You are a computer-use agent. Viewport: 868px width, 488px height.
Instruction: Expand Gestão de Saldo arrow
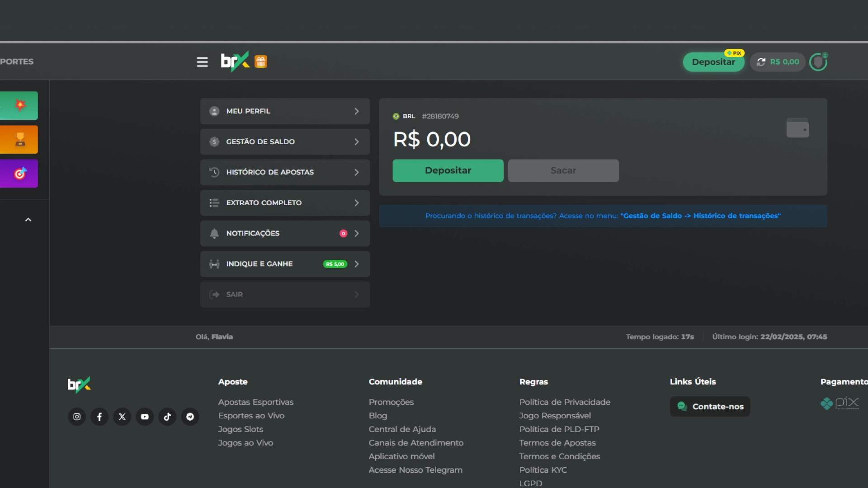click(x=357, y=142)
